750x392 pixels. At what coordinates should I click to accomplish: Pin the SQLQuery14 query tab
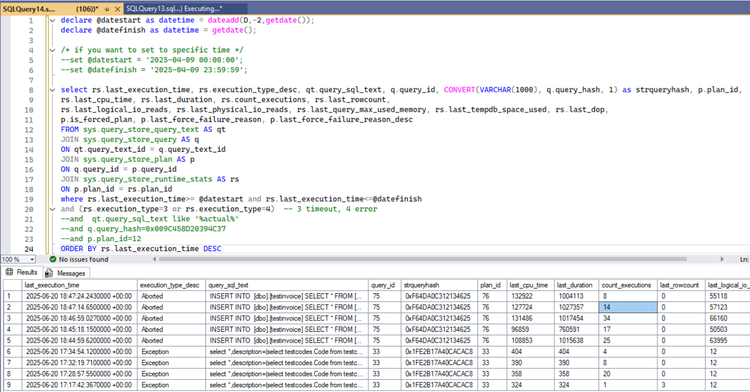(107, 9)
